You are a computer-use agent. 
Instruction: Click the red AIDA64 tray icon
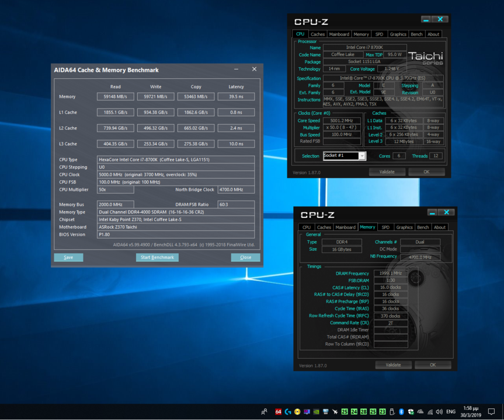[279, 412]
